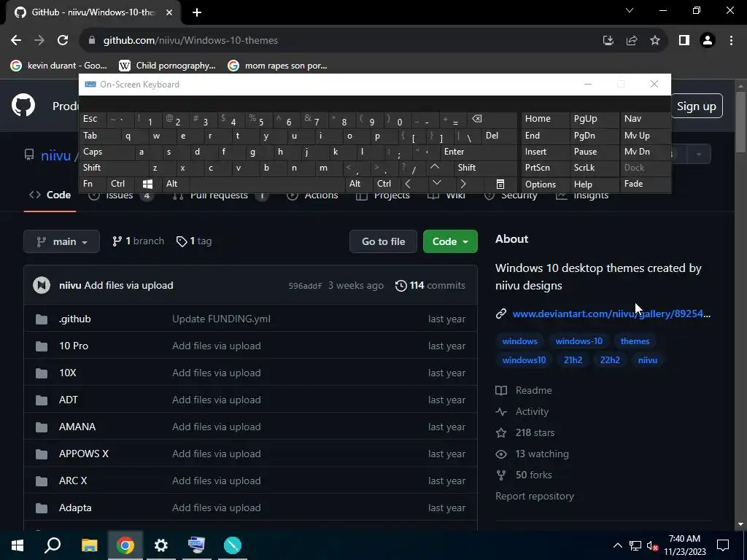Open the deviantart gallery link
This screenshot has width=747, height=560.
click(x=611, y=314)
